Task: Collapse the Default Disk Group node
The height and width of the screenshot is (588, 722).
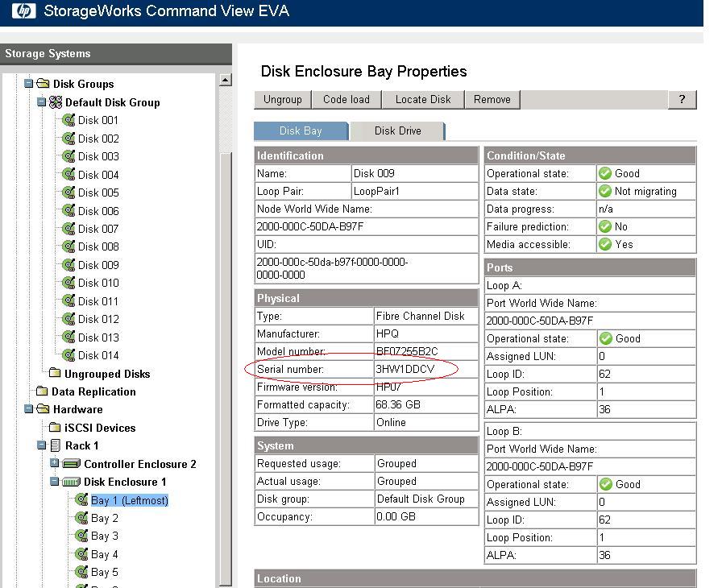Action: pos(41,101)
